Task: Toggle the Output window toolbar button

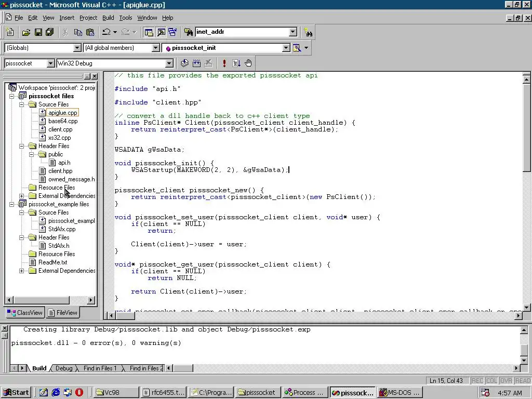Action: coord(161,32)
